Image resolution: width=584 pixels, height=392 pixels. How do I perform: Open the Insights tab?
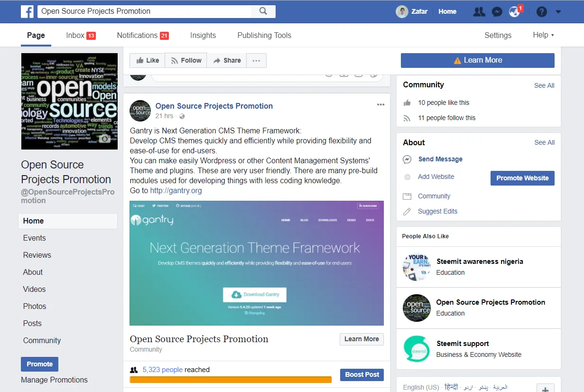tap(203, 35)
